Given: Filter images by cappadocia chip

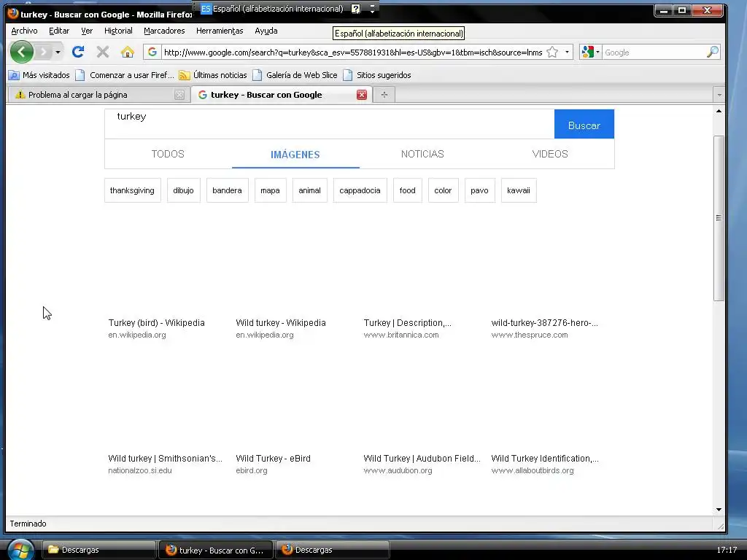Looking at the screenshot, I should (360, 190).
